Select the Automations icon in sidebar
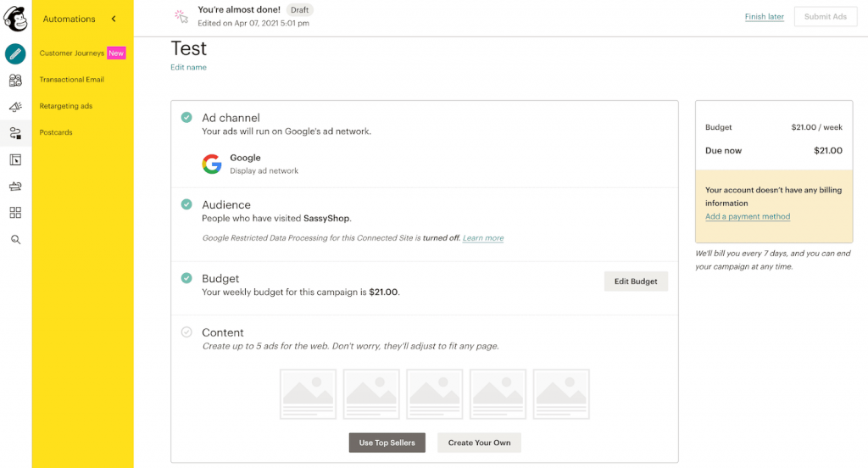868x468 pixels. [x=15, y=133]
